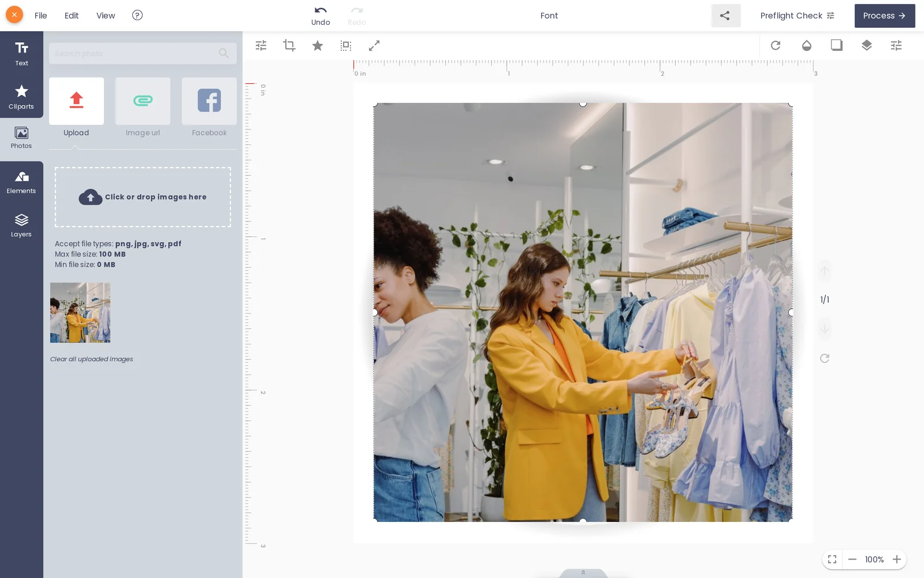Click the help question mark icon
924x578 pixels.
tap(137, 15)
